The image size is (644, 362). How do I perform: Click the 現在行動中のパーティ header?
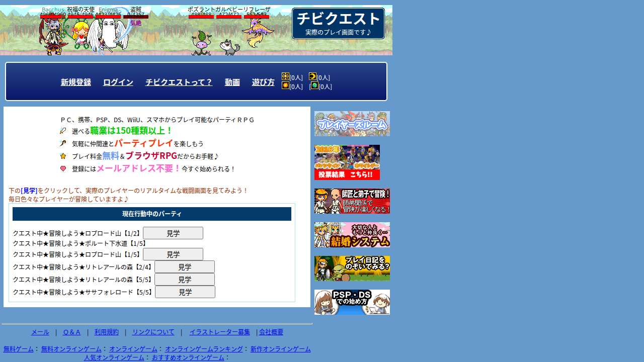pos(152,214)
